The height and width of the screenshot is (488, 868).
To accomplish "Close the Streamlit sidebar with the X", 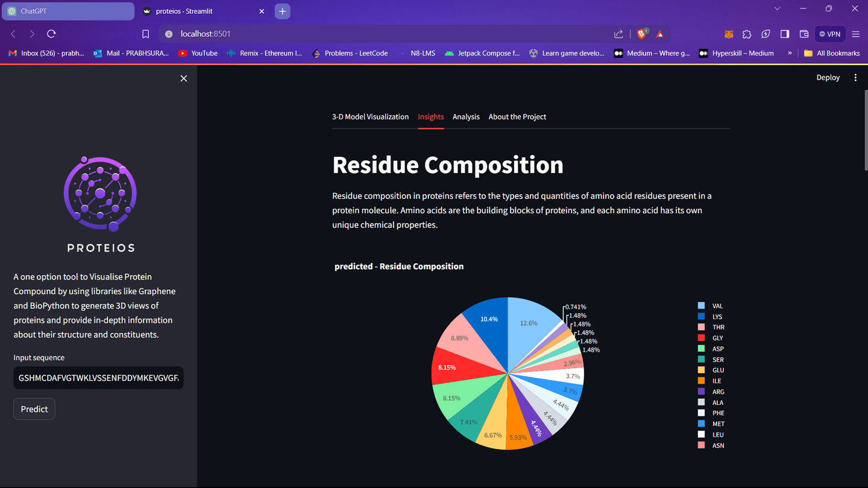I will coord(184,78).
